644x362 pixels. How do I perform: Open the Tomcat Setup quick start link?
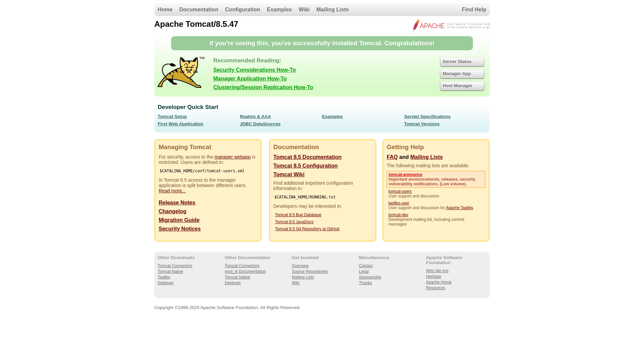172,117
